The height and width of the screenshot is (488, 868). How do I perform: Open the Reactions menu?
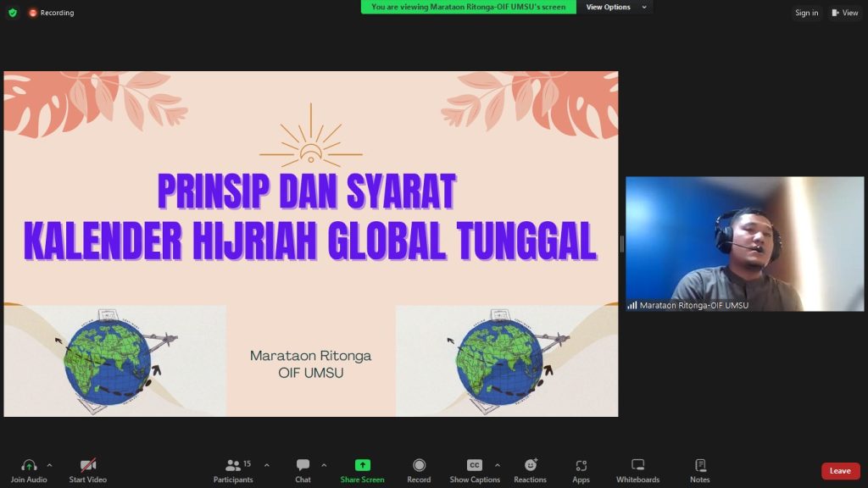pos(530,470)
